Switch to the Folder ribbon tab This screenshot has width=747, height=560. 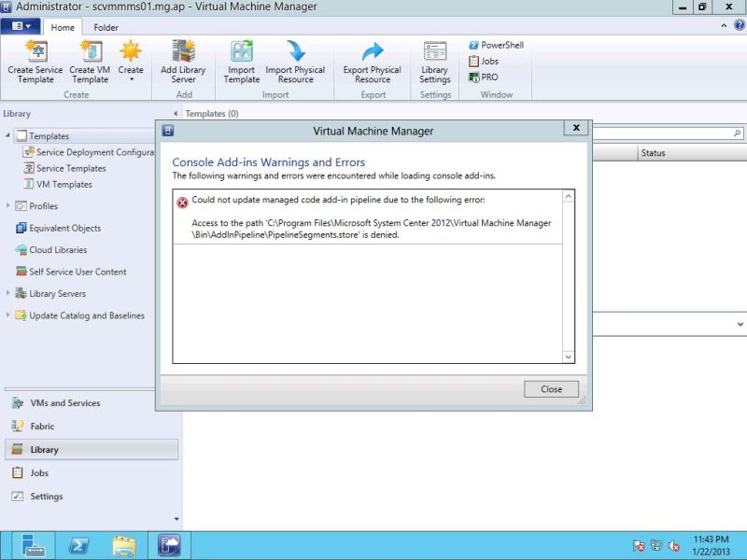[106, 27]
